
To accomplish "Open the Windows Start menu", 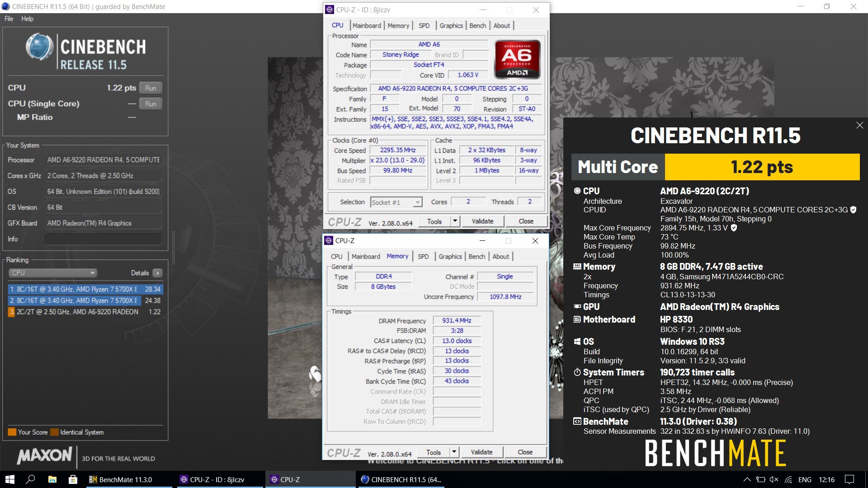I will [10, 479].
